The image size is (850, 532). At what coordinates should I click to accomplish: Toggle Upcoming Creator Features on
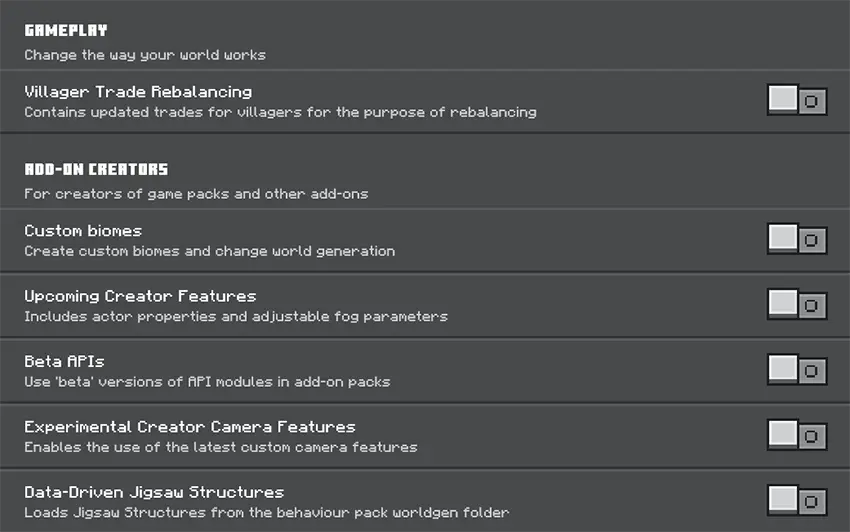click(797, 305)
